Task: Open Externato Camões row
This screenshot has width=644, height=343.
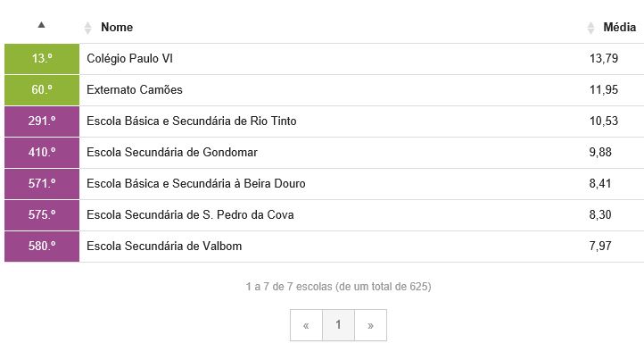Action: coord(324,90)
